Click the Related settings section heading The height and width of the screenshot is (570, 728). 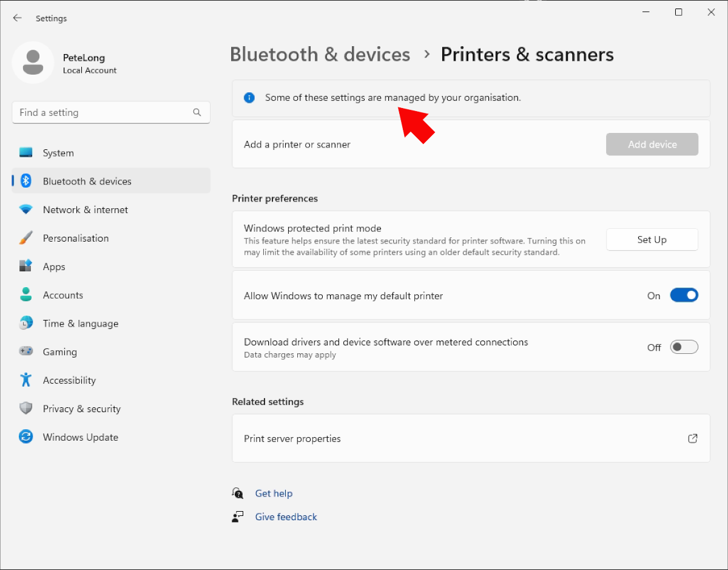tap(268, 402)
